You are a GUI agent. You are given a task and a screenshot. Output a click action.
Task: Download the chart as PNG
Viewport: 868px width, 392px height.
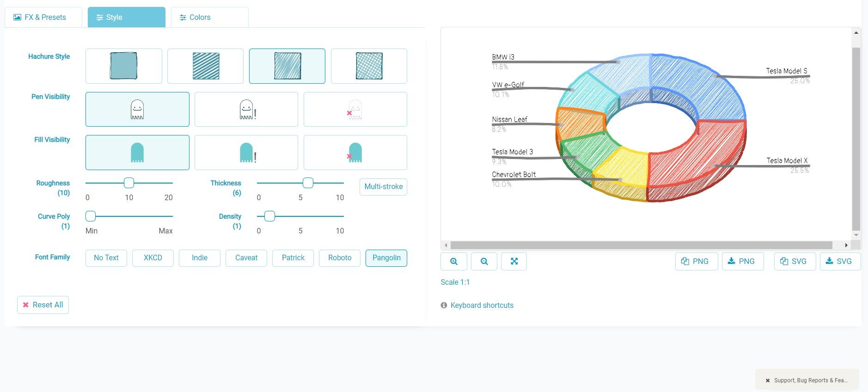click(743, 261)
